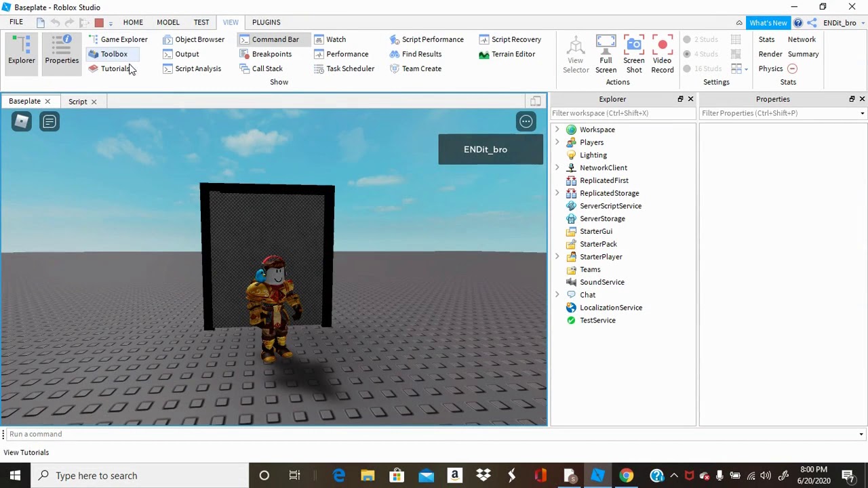Open the Task Scheduler window
The width and height of the screenshot is (868, 488).
[x=344, y=68]
